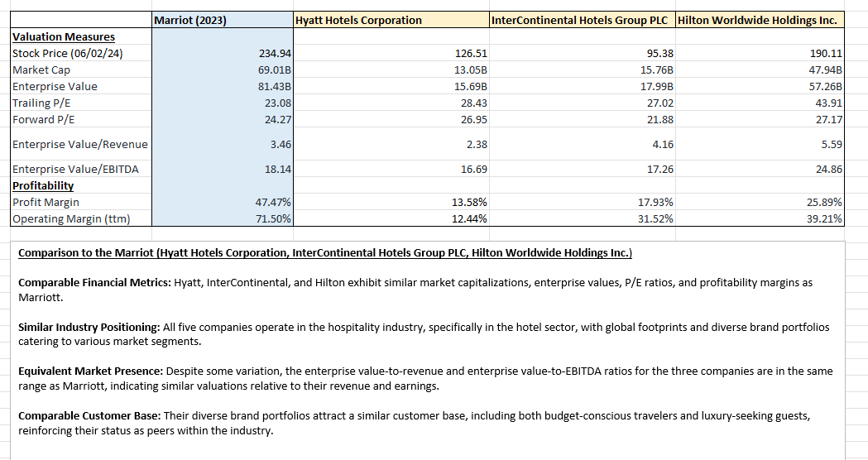Click InterContinental operating margin 31.52%
Screen dimensions: 868x460
click(583, 218)
